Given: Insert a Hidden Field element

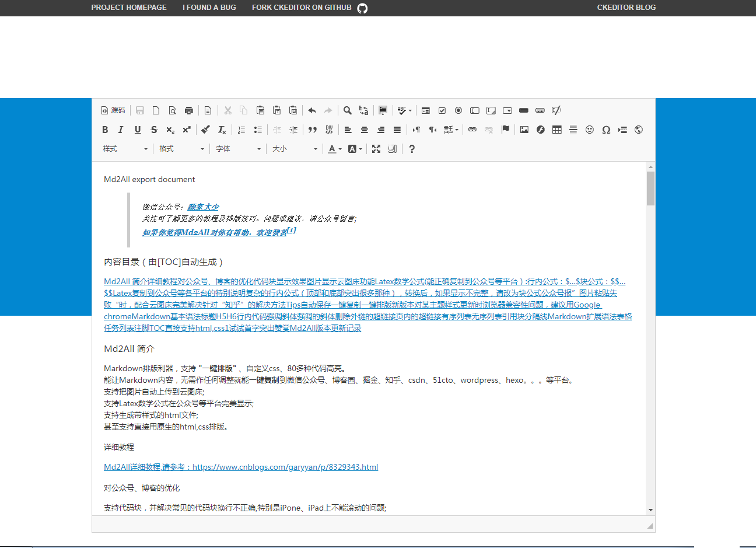Looking at the screenshot, I should pyautogui.click(x=556, y=110).
